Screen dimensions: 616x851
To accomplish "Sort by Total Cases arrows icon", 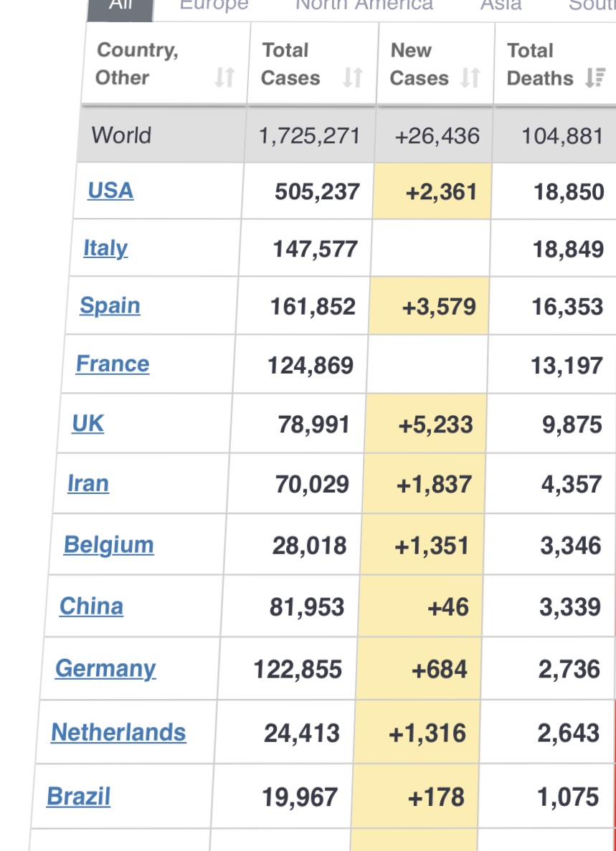I will click(x=352, y=77).
